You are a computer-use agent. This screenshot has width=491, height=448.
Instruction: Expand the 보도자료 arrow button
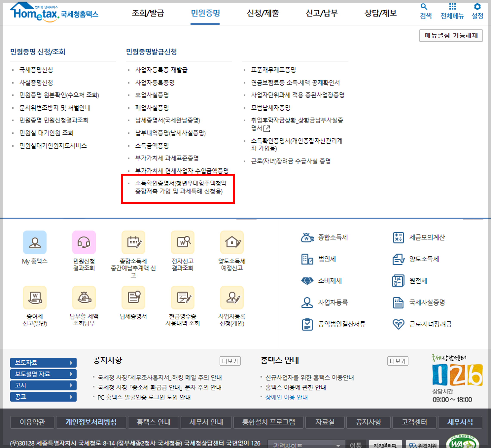tap(71, 363)
